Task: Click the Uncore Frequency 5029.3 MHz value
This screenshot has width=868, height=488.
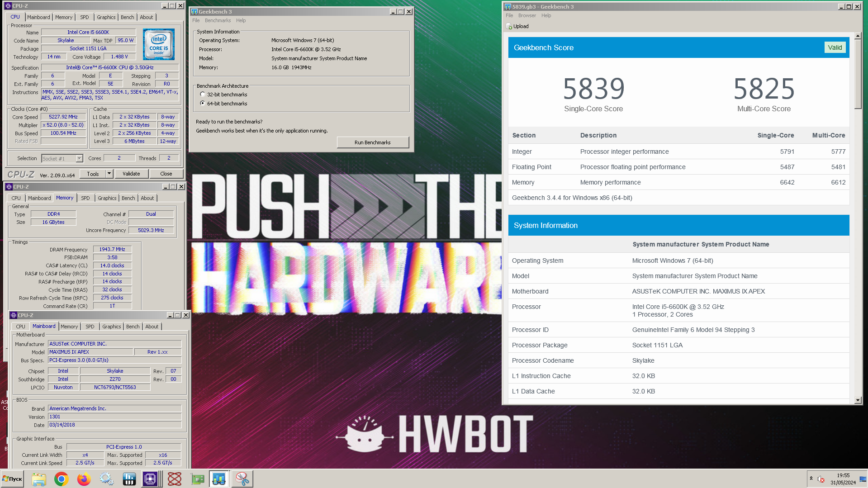Action: click(151, 230)
